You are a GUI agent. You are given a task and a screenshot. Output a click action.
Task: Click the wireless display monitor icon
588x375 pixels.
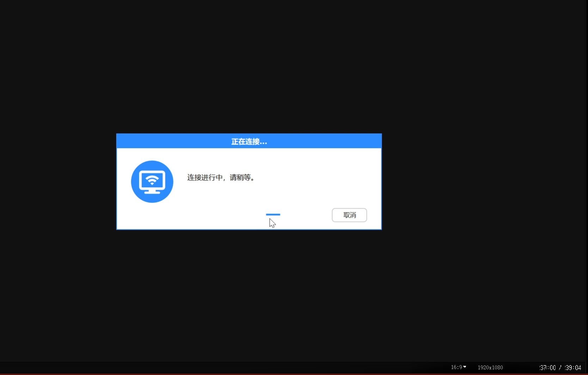pyautogui.click(x=152, y=182)
